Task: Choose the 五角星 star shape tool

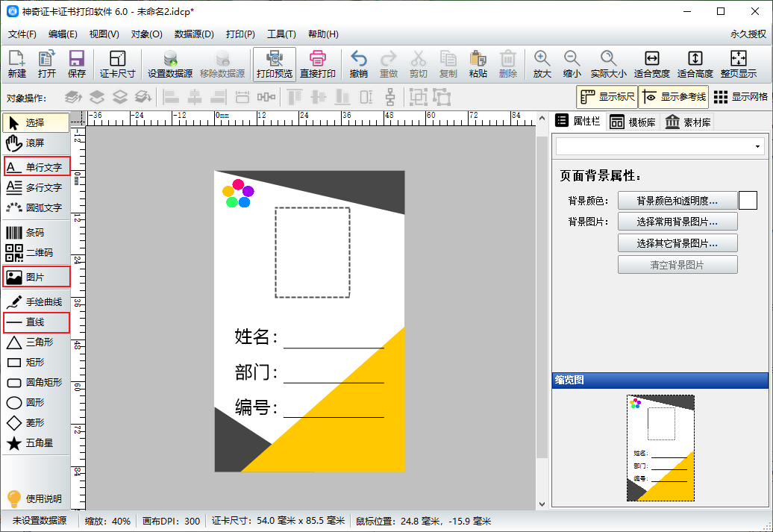Action: (x=35, y=443)
